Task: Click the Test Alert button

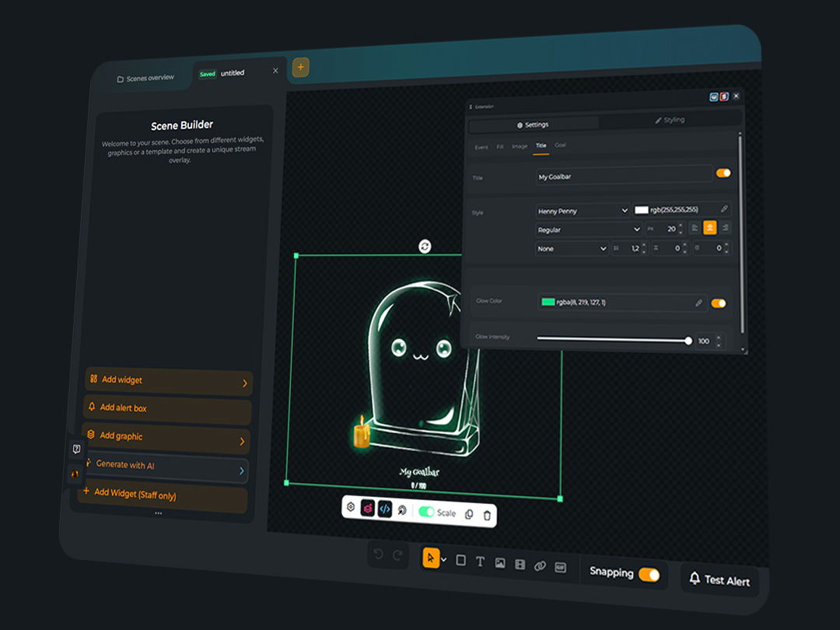Action: tap(719, 580)
